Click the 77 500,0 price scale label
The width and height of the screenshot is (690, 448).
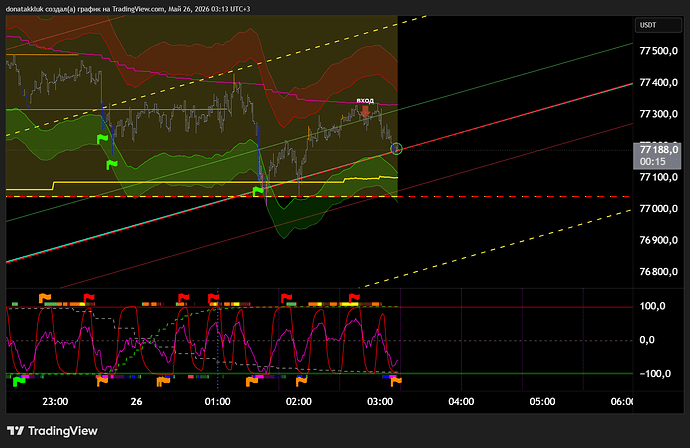(x=659, y=51)
